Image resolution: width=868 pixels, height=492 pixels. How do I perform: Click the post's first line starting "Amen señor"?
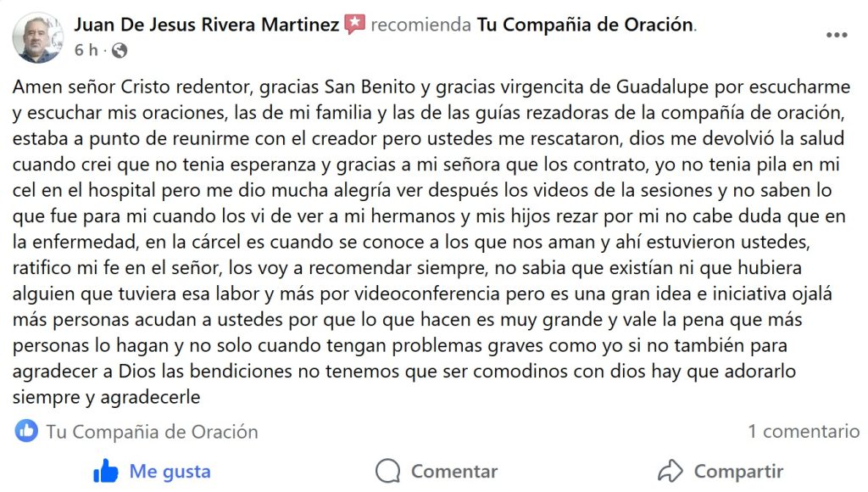(x=431, y=87)
